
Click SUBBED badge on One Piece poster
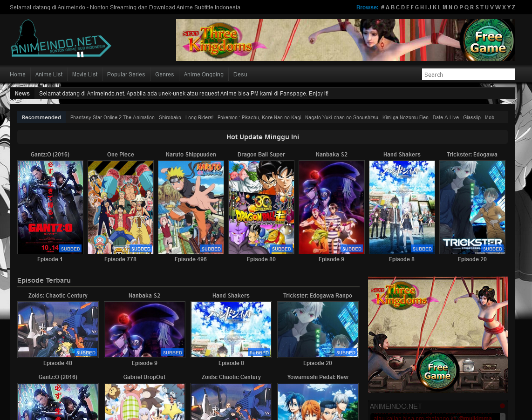tap(141, 249)
